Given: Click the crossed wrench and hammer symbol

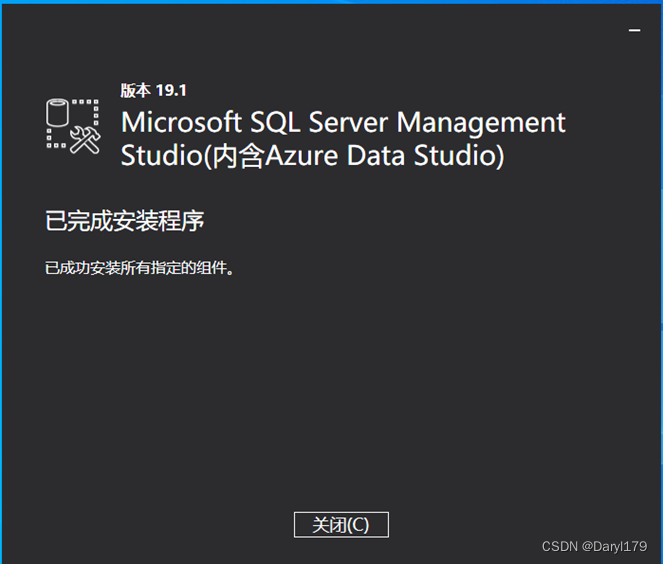Looking at the screenshot, I should 85,140.
